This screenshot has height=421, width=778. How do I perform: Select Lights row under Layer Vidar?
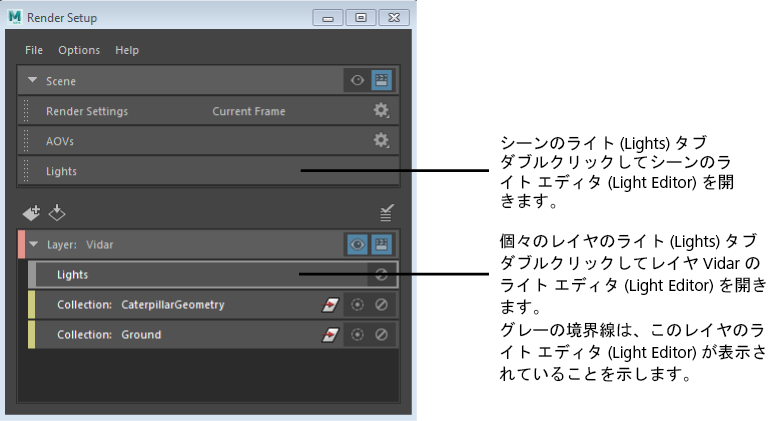coord(213,275)
